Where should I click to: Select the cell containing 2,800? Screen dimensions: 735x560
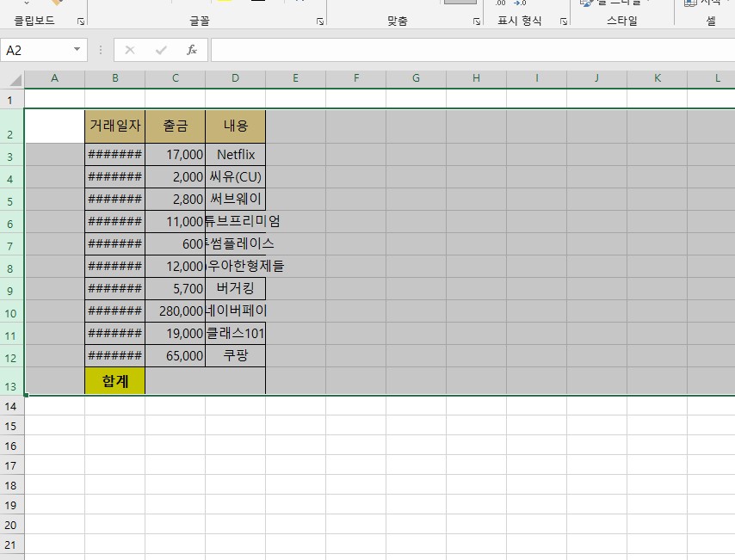(x=176, y=200)
